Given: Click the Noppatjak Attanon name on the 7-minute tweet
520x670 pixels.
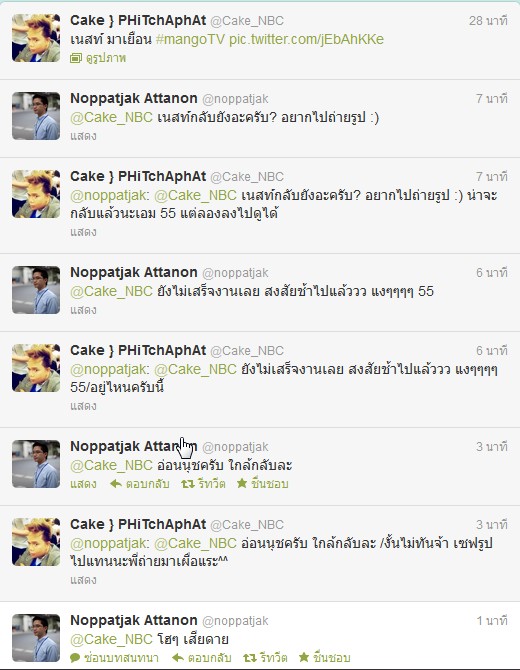Looking at the screenshot, I should pyautogui.click(x=134, y=98).
